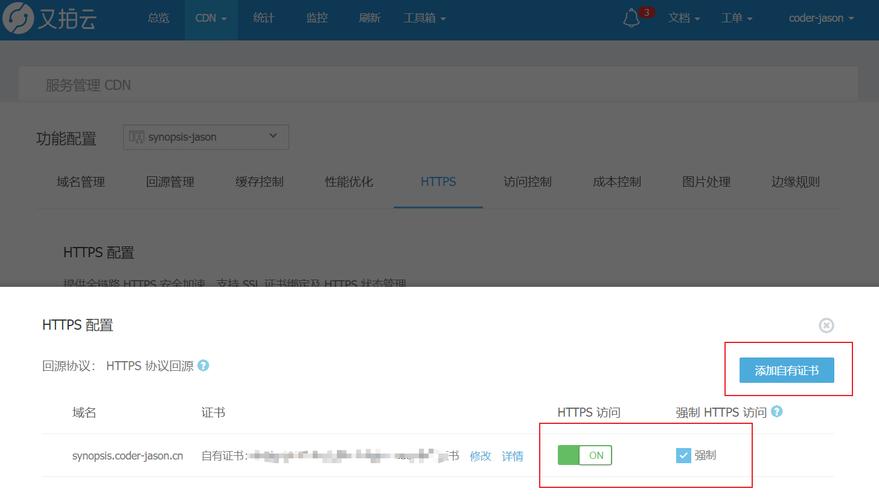Open 监控 in top navigation
Image resolution: width=879 pixels, height=500 pixels.
click(x=317, y=18)
